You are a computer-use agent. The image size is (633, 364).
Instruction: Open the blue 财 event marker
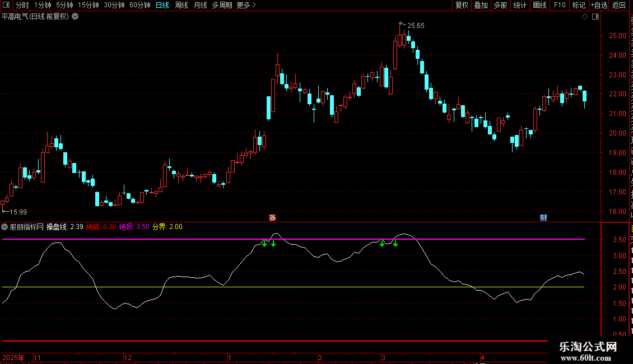click(x=543, y=218)
